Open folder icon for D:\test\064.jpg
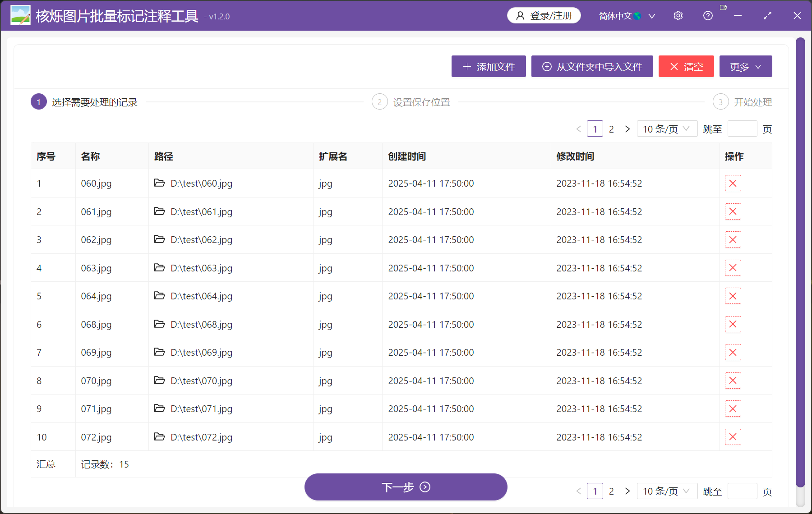This screenshot has height=514, width=812. point(159,295)
